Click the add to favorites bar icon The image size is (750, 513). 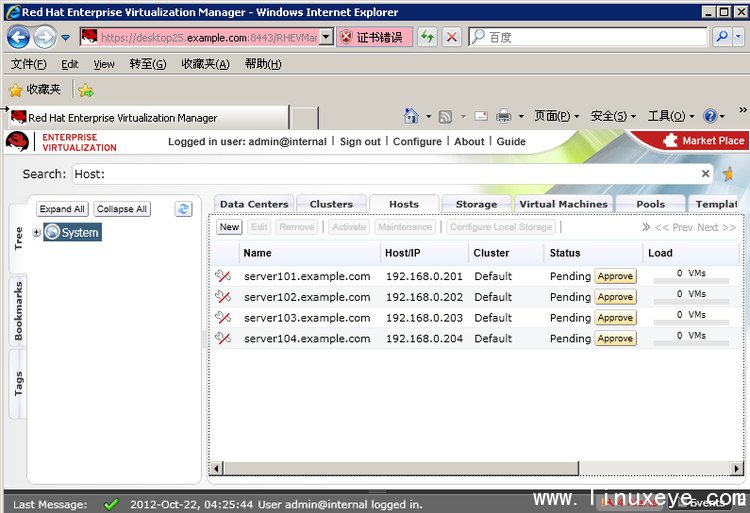(x=86, y=90)
